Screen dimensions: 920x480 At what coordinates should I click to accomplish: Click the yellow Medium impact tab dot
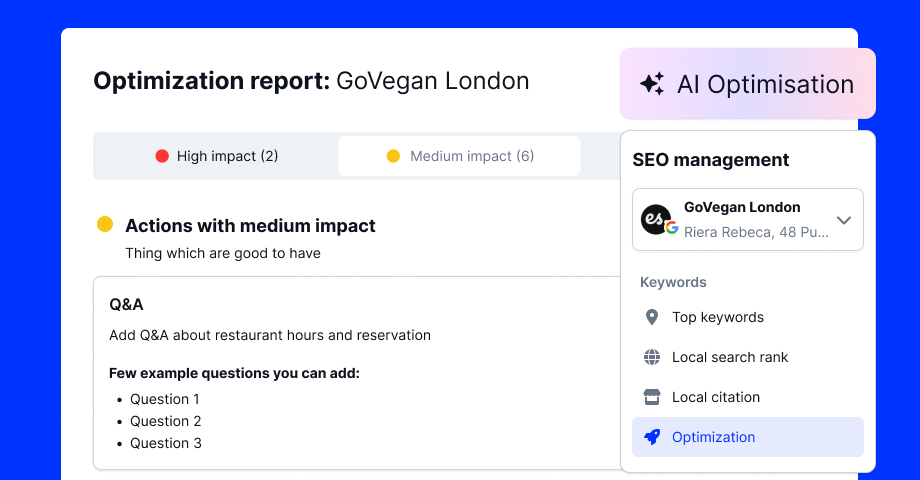point(393,156)
